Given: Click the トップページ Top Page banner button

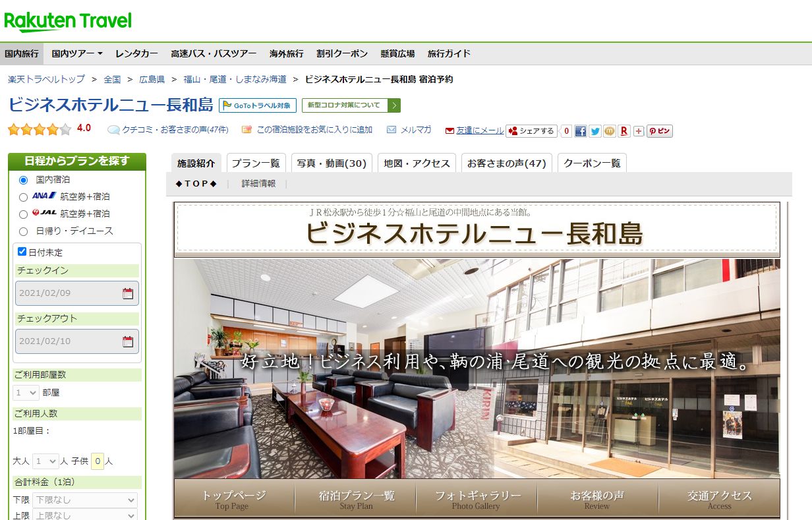Looking at the screenshot, I should (234, 500).
